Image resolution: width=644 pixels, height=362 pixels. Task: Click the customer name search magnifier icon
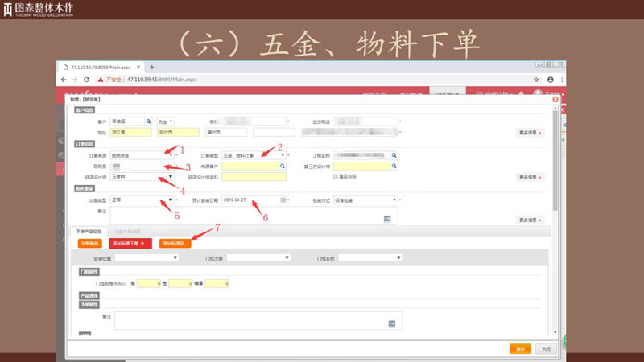148,121
